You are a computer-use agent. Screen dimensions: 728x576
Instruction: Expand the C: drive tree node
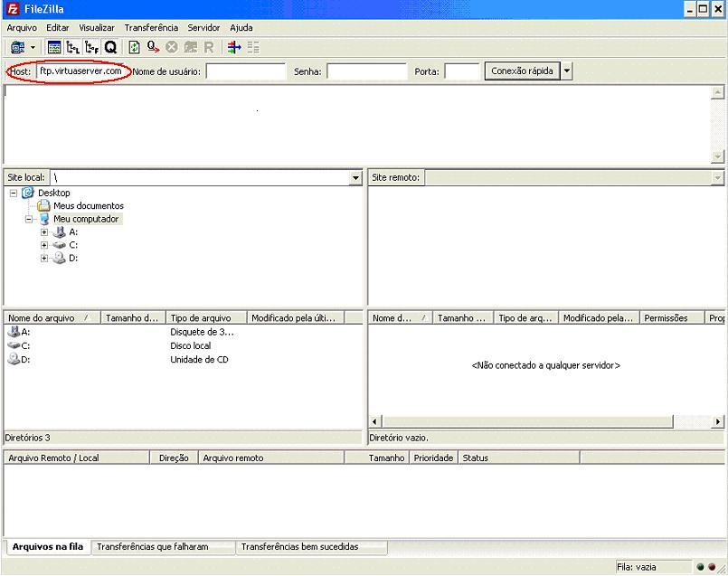coord(44,245)
